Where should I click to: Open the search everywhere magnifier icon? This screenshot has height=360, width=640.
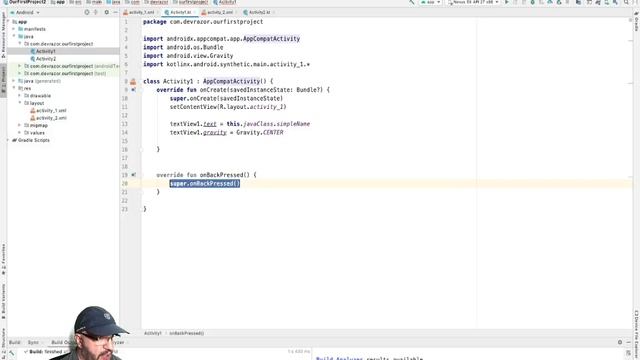626,2
